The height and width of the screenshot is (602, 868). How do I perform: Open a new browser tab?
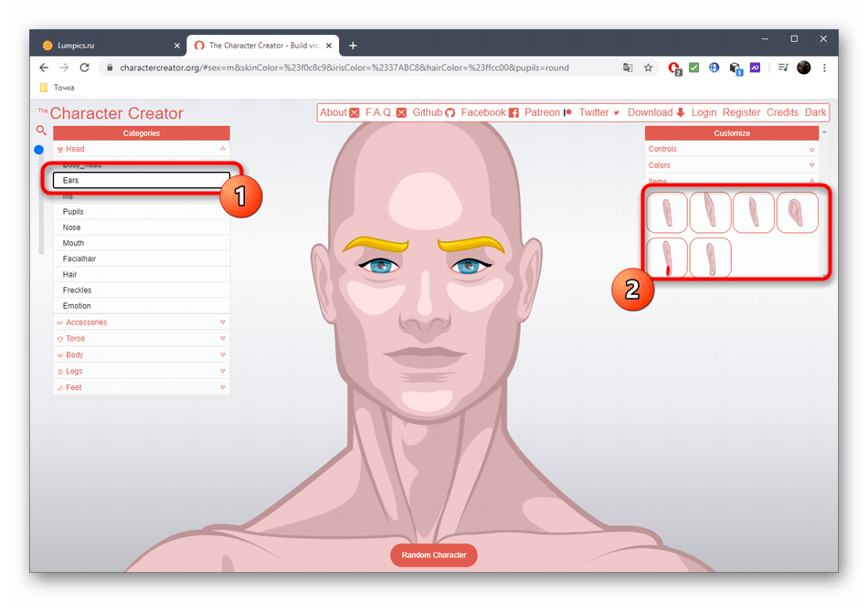pos(354,46)
